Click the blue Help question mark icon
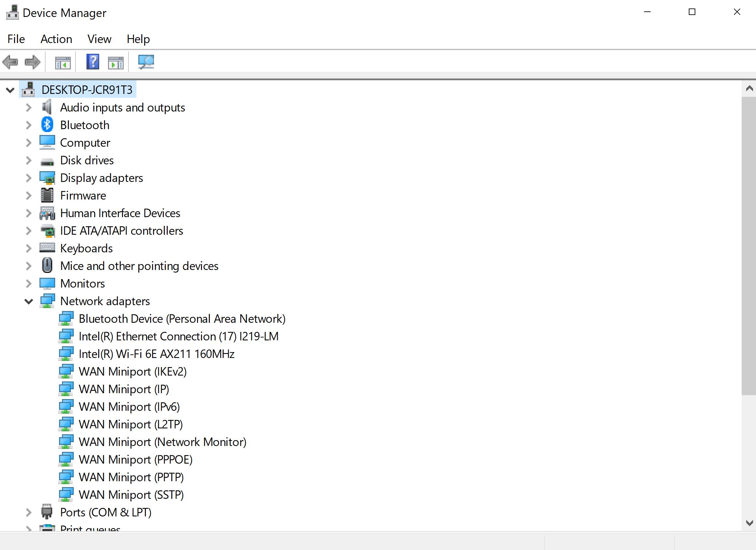 (x=93, y=62)
